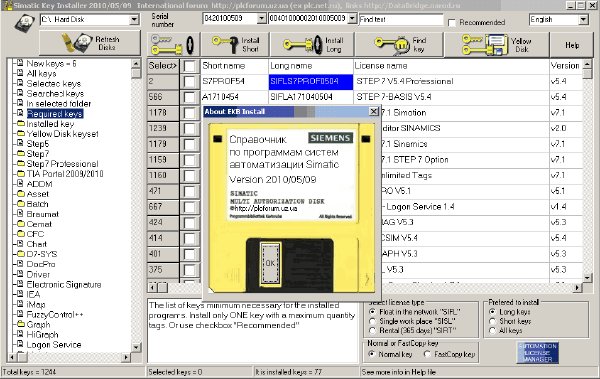Screen dimensions: 600x379
Task: Select Float in the network SIFL option
Action: (372, 312)
